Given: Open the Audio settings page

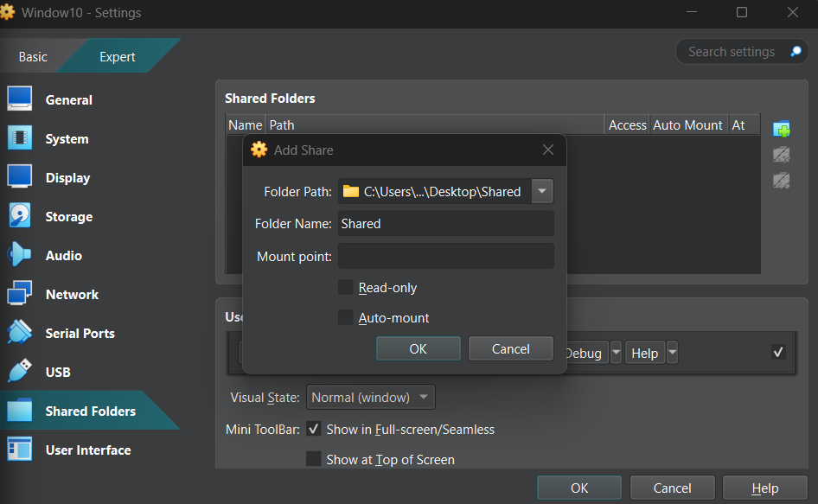Looking at the screenshot, I should coord(64,255).
